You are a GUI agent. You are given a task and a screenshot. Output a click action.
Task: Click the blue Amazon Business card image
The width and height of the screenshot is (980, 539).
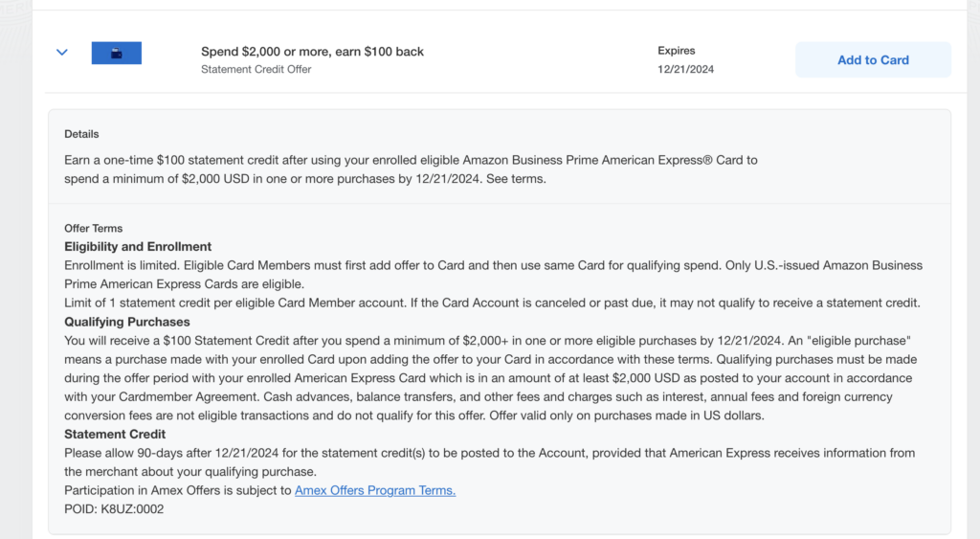[x=117, y=54]
